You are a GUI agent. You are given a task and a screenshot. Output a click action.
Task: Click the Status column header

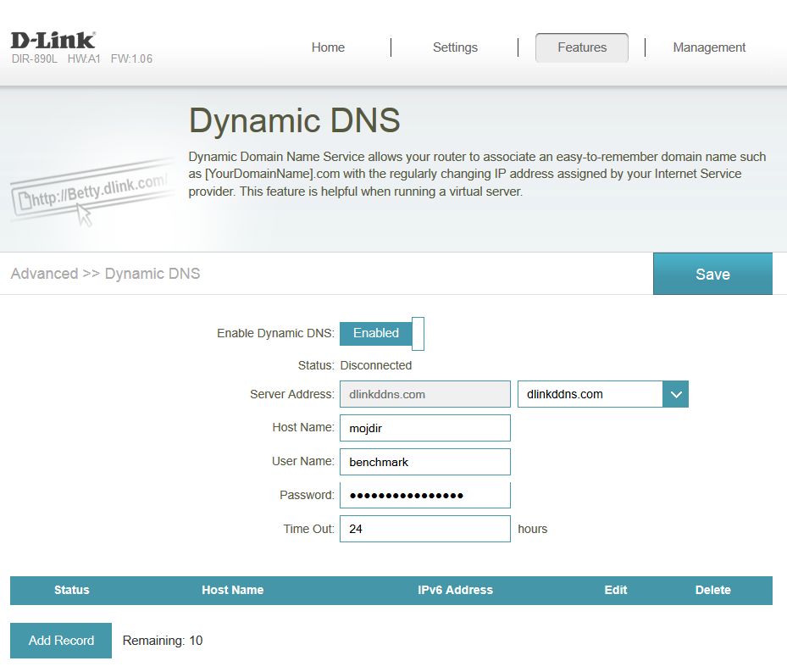[x=72, y=590]
